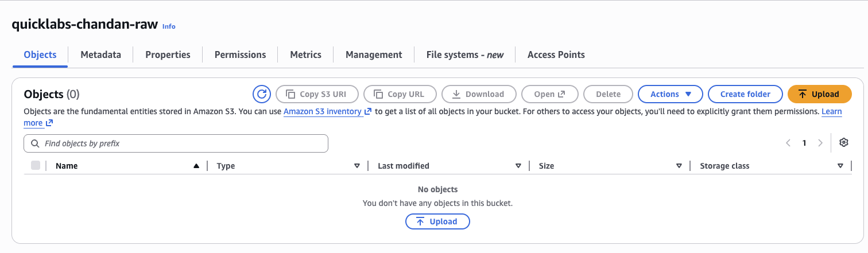This screenshot has width=868, height=253.
Task: Toggle the select-all objects checkbox
Action: pos(36,165)
